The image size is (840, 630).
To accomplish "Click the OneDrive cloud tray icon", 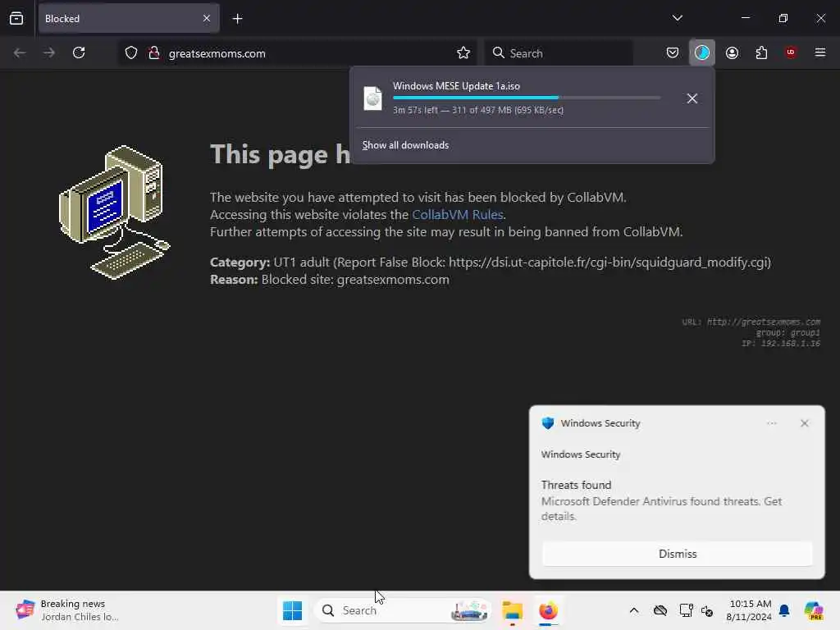I will [660, 610].
